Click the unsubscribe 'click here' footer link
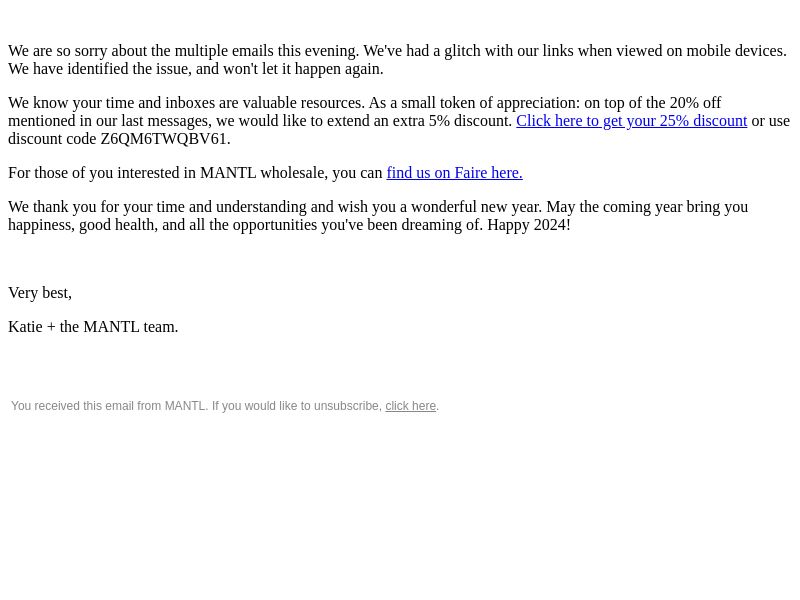Screen dimensions: 800x600 (x=411, y=406)
